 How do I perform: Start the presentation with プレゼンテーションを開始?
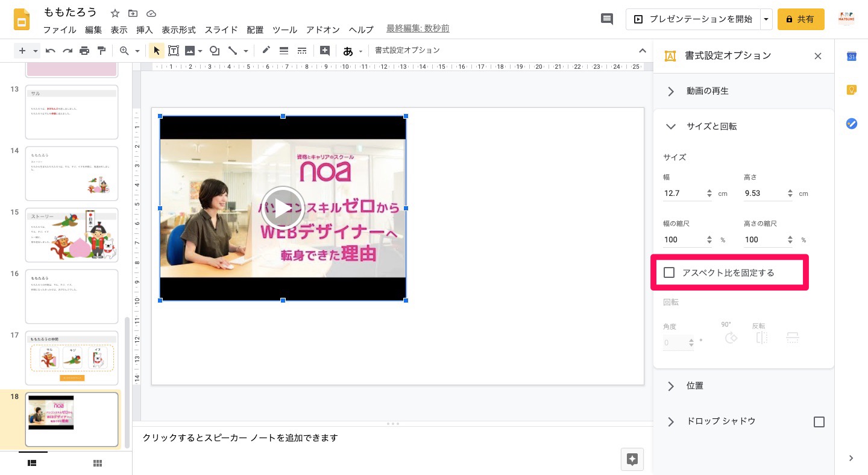coord(693,19)
